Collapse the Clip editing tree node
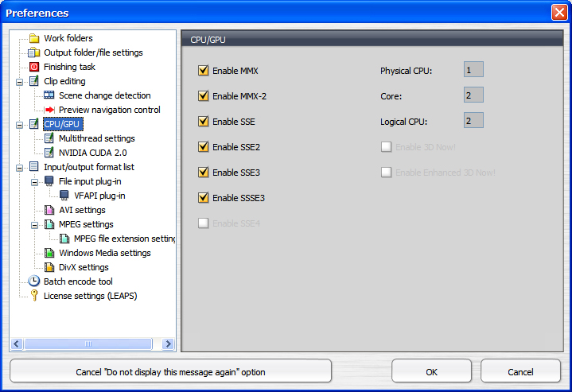This screenshot has width=572, height=392. [19, 82]
